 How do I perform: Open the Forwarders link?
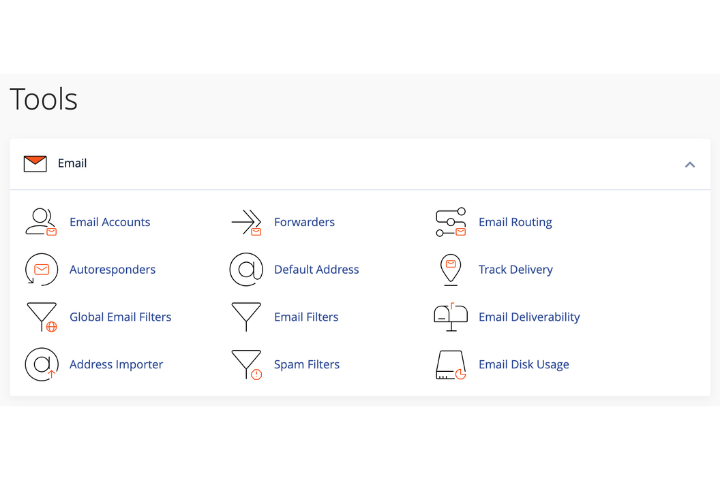(304, 222)
